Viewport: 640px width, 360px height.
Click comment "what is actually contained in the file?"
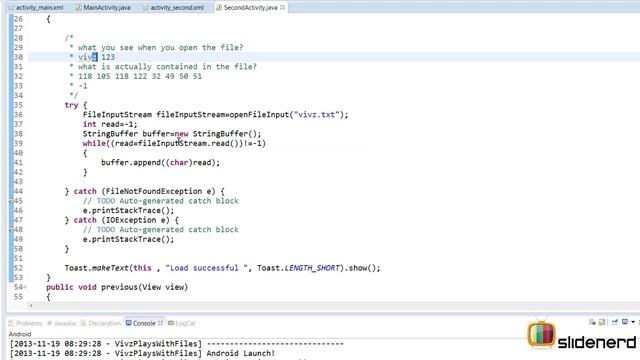(167, 67)
